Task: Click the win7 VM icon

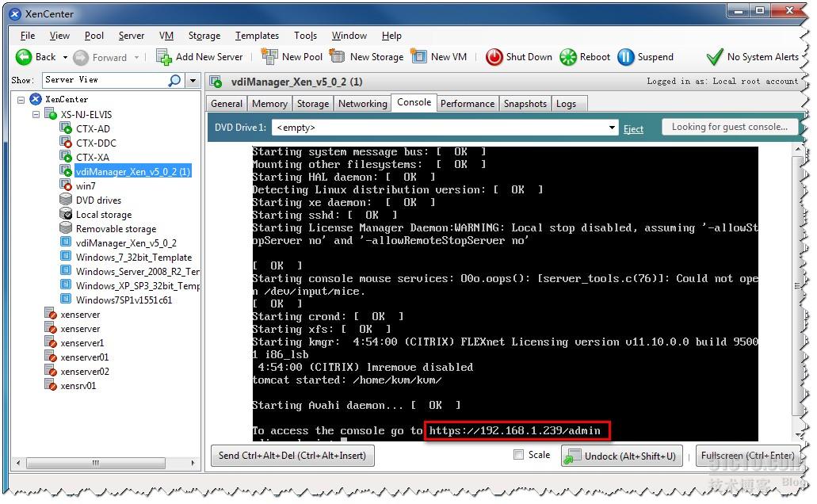Action: tap(66, 185)
